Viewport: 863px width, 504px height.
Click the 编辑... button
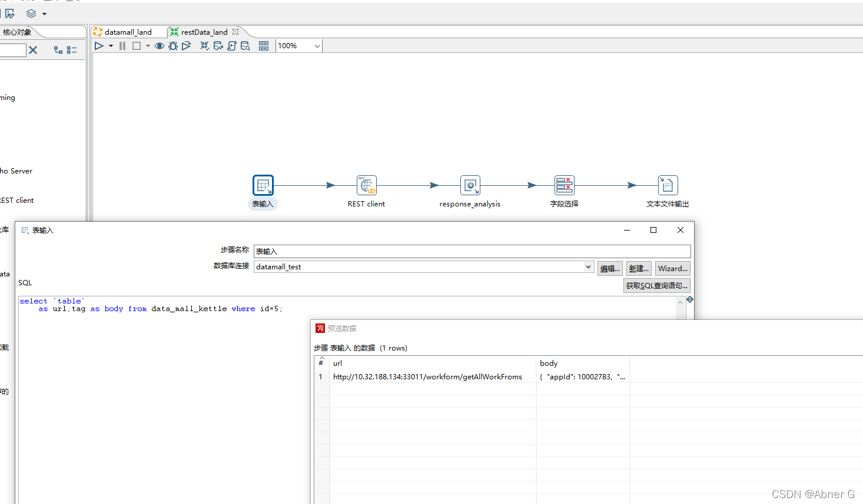[x=610, y=268]
